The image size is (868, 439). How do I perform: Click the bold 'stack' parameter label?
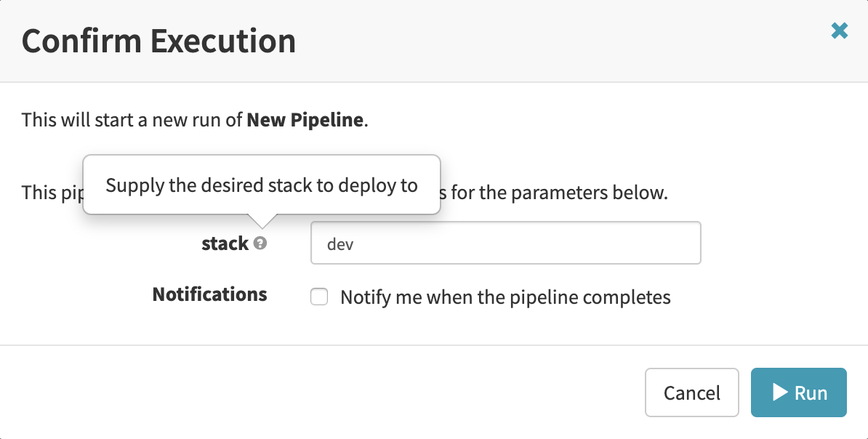(225, 243)
